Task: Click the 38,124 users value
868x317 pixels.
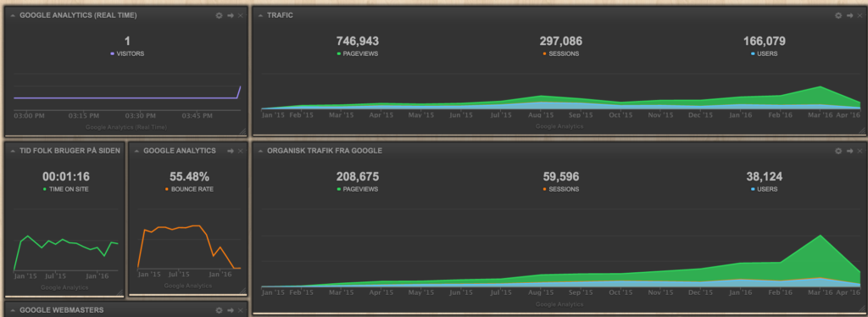Action: (764, 177)
